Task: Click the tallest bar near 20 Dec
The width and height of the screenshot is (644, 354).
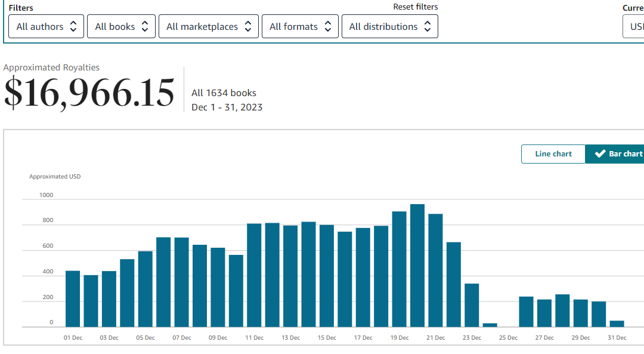Action: coord(417,263)
